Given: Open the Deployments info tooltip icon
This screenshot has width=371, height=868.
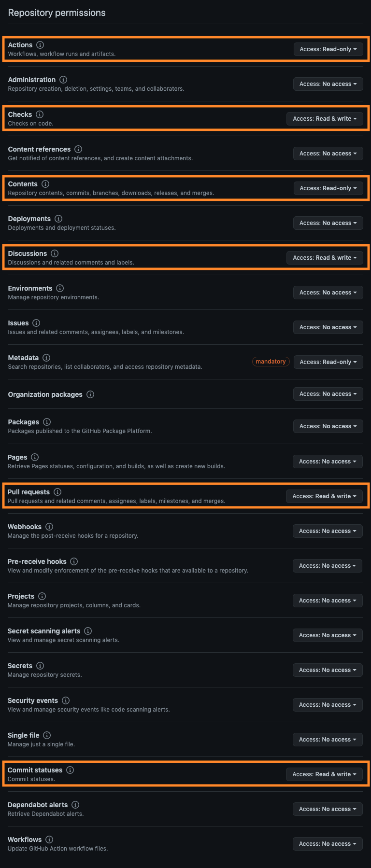Looking at the screenshot, I should point(58,219).
